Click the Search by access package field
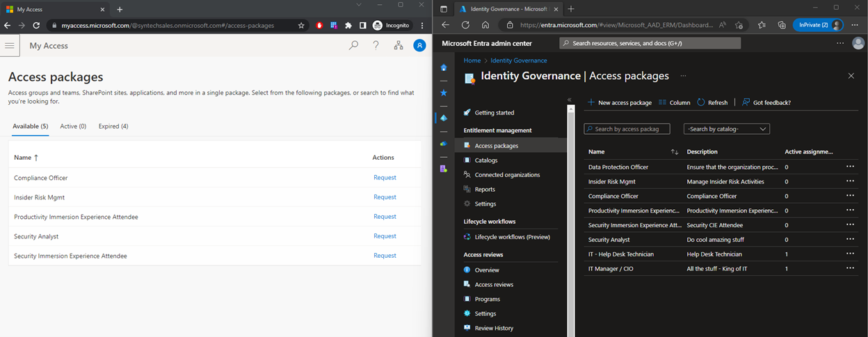Viewport: 868px width, 337px height. tap(627, 129)
